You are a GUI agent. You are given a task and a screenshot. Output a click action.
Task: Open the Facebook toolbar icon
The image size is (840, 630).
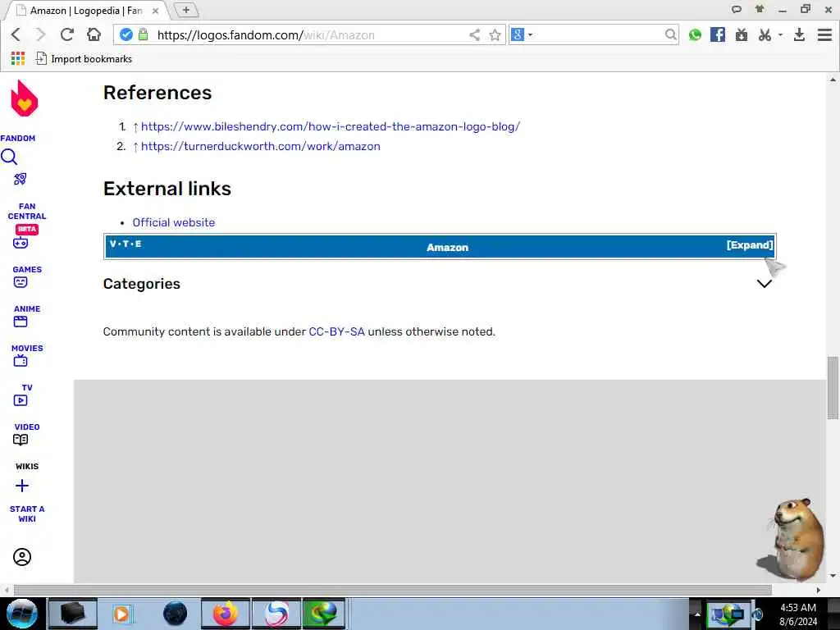click(717, 34)
